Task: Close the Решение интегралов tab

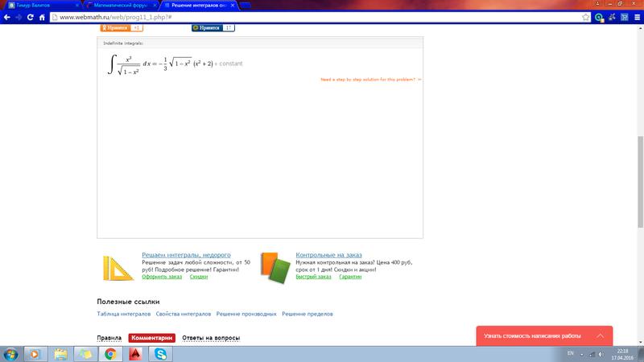Action: [x=233, y=6]
